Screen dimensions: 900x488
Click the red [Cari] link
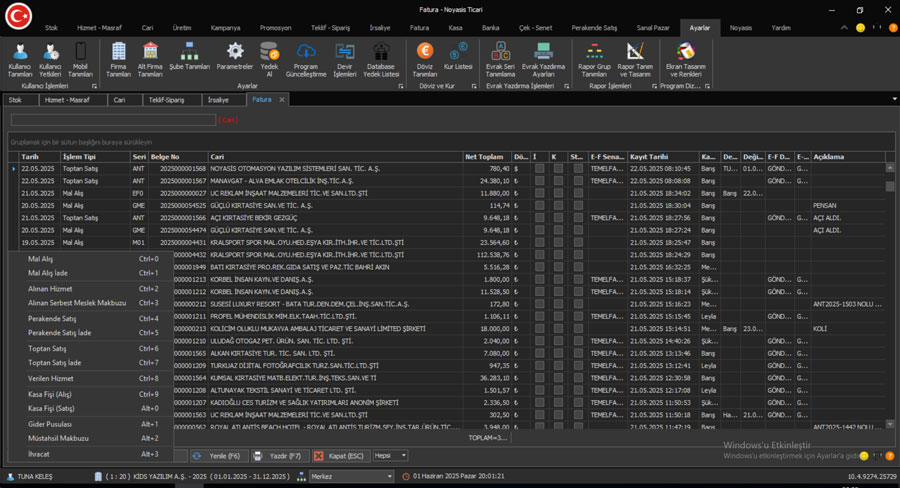click(228, 120)
